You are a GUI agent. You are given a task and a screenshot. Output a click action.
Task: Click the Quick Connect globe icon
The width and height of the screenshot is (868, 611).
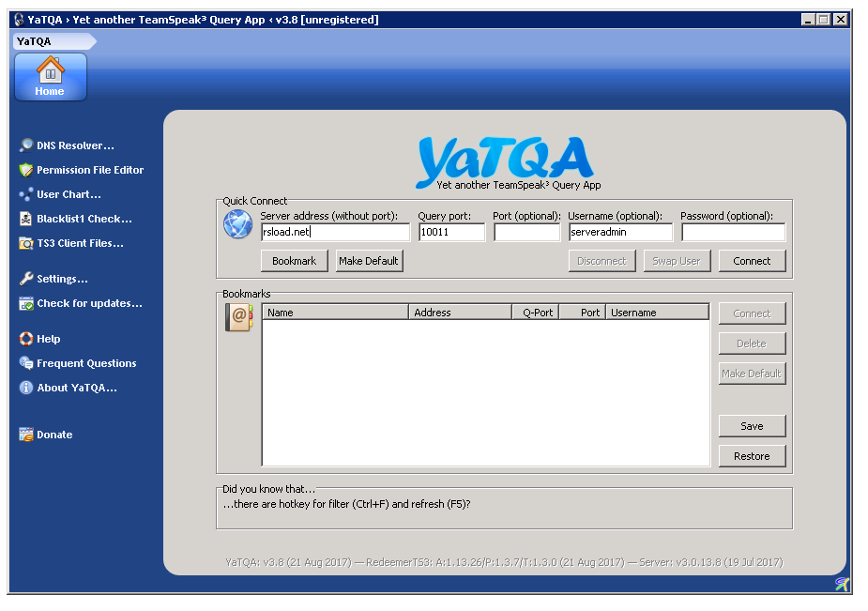tap(237, 224)
